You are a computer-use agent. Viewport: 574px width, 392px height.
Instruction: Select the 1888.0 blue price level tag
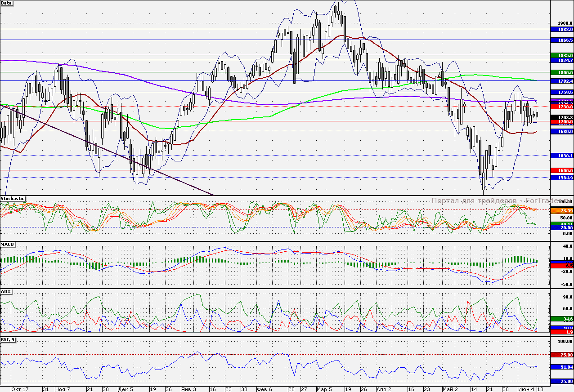pos(562,29)
